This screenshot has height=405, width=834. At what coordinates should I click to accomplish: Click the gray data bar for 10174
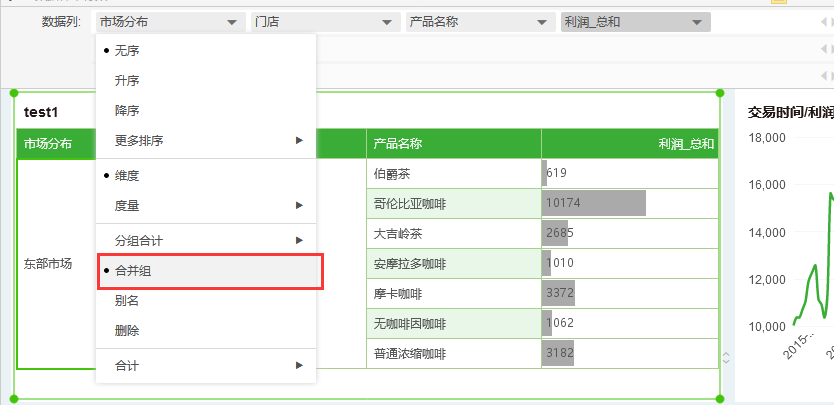coord(594,204)
